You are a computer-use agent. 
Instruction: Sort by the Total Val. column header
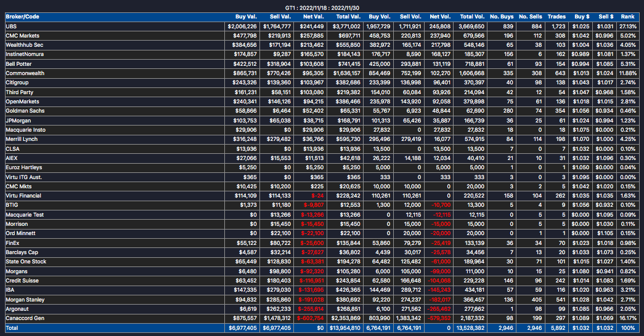tap(348, 17)
